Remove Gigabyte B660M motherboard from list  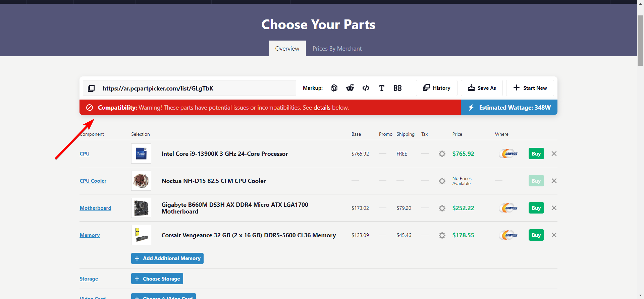pyautogui.click(x=554, y=208)
